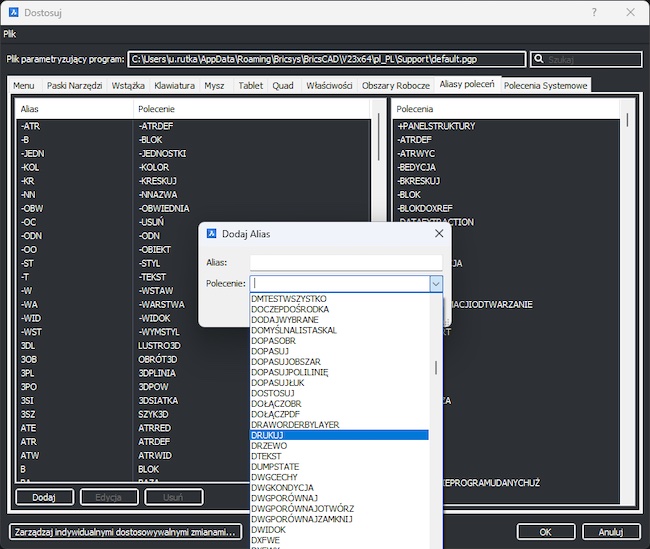Click the help question mark button
The image size is (650, 549).
click(594, 12)
